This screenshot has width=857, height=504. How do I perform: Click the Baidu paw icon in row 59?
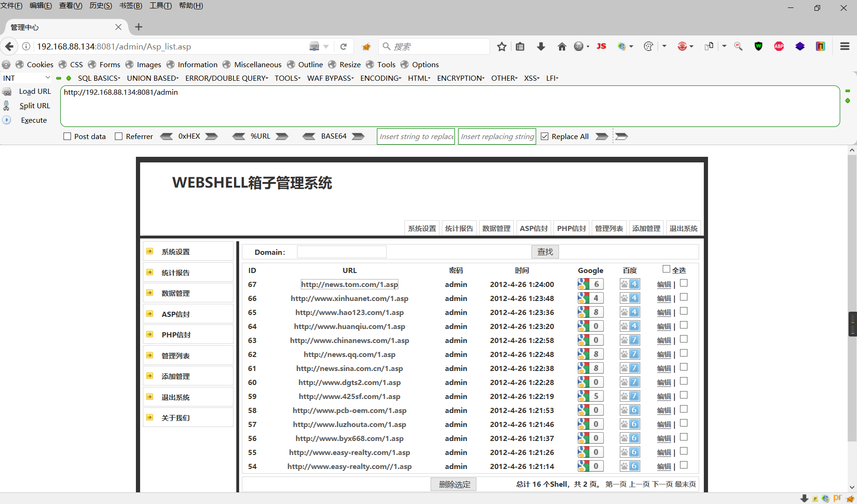coord(630,396)
